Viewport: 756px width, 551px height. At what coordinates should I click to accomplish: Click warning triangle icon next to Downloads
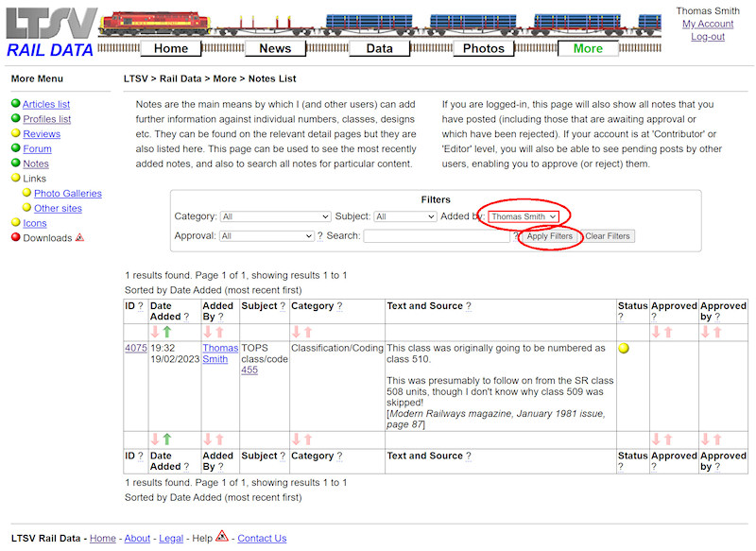[79, 238]
